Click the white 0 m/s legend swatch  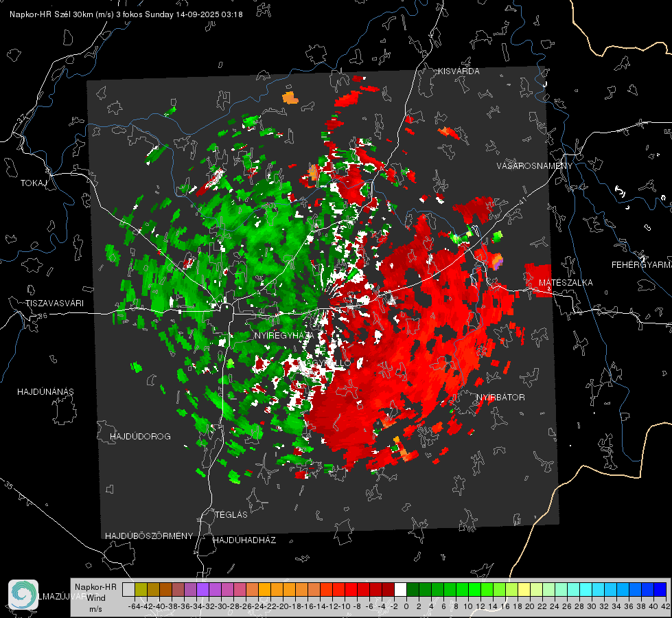pyautogui.click(x=400, y=589)
